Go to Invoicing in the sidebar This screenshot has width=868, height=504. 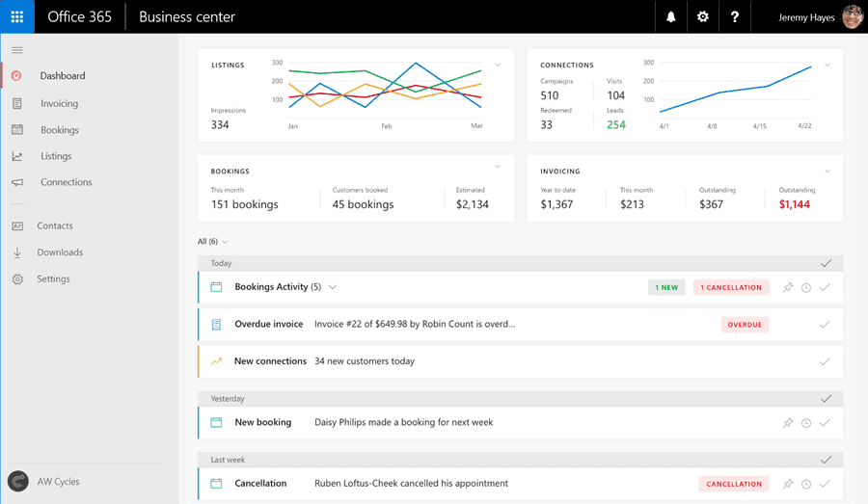tap(59, 103)
